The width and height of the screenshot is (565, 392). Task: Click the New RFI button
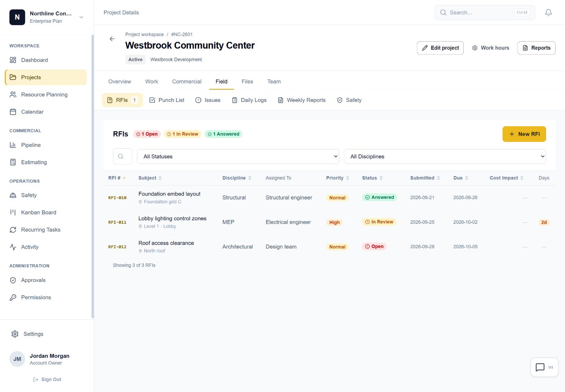[524, 134]
